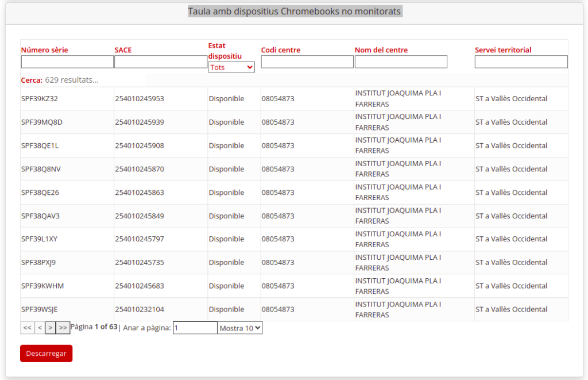Click the 'Anar a pàgina' number field

(x=195, y=328)
